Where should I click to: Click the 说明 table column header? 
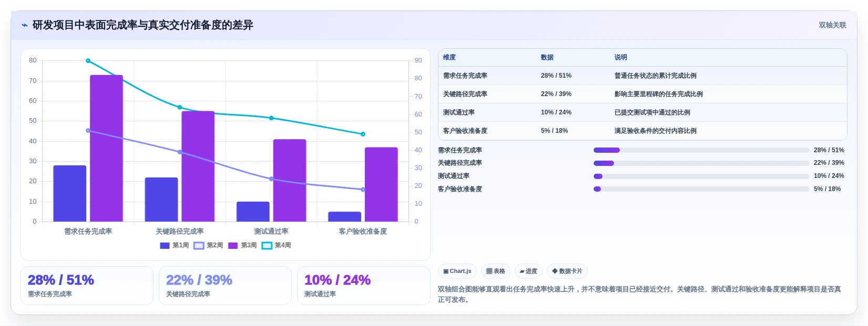pos(621,57)
